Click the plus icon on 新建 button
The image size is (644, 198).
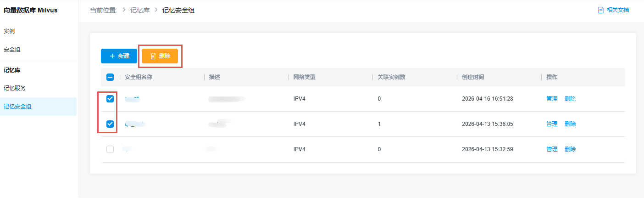(112, 56)
